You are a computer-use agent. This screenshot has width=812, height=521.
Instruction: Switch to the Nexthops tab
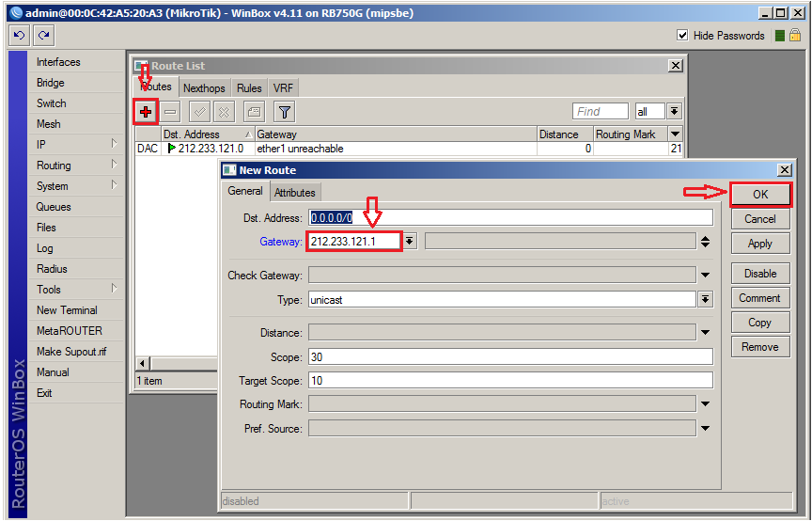(204, 88)
